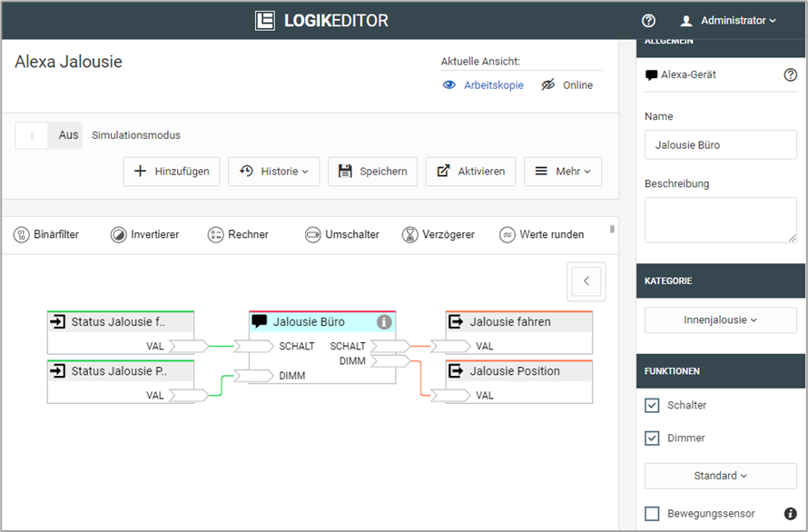808x532 pixels.
Task: Click the Speichern button
Action: point(372,172)
